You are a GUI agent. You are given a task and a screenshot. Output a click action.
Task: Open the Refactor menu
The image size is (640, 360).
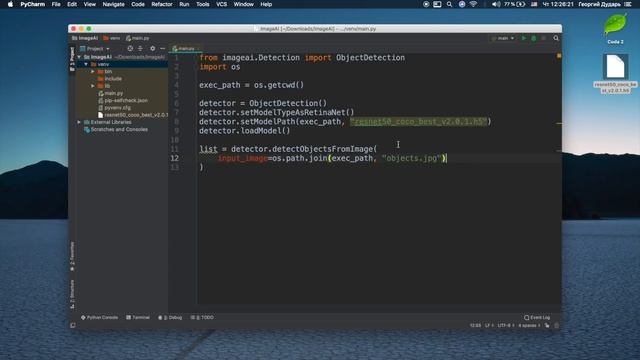click(x=162, y=4)
